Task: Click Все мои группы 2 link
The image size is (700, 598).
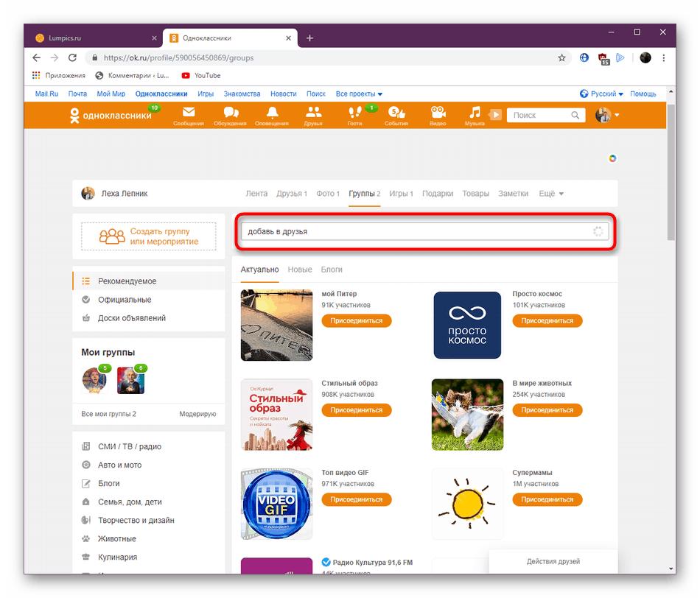Action: (108, 414)
